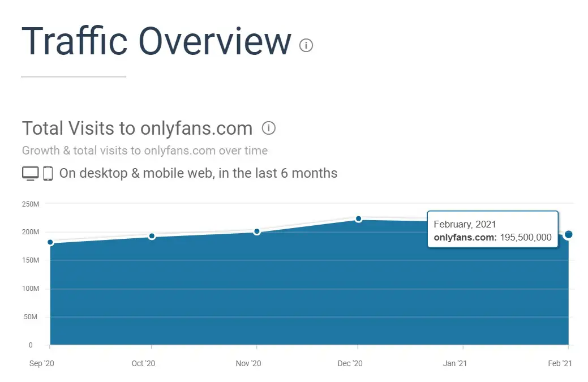Select the Feb '21 highlighted data point
Screen dimensions: 588x382
(569, 234)
